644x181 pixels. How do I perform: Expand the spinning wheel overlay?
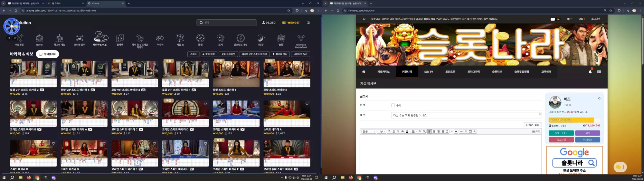pos(9,38)
